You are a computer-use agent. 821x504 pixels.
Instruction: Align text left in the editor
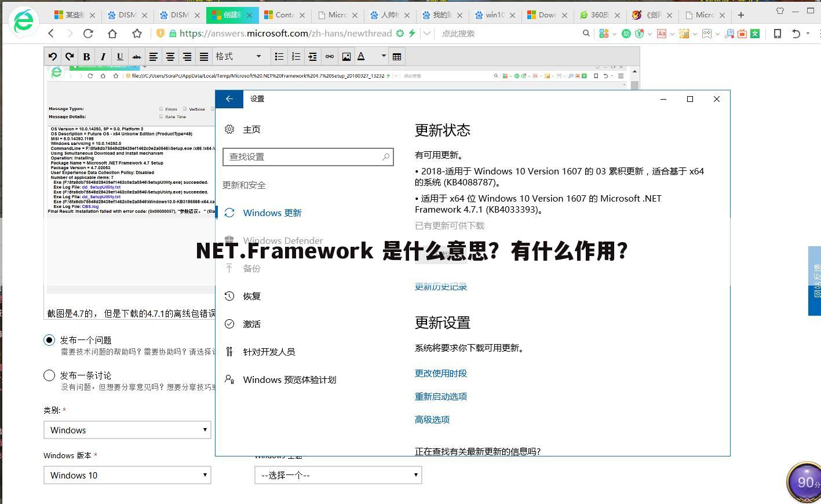pos(154,56)
